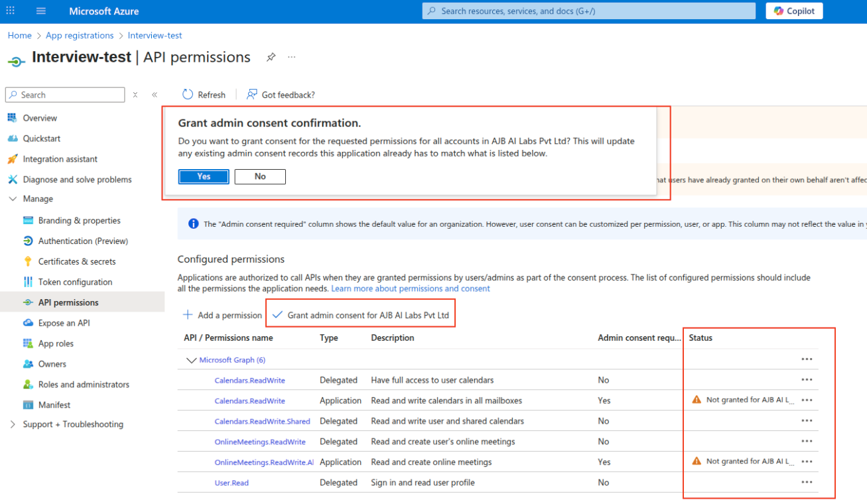Open Learn more about permissions link
The width and height of the screenshot is (867, 504).
click(x=411, y=288)
